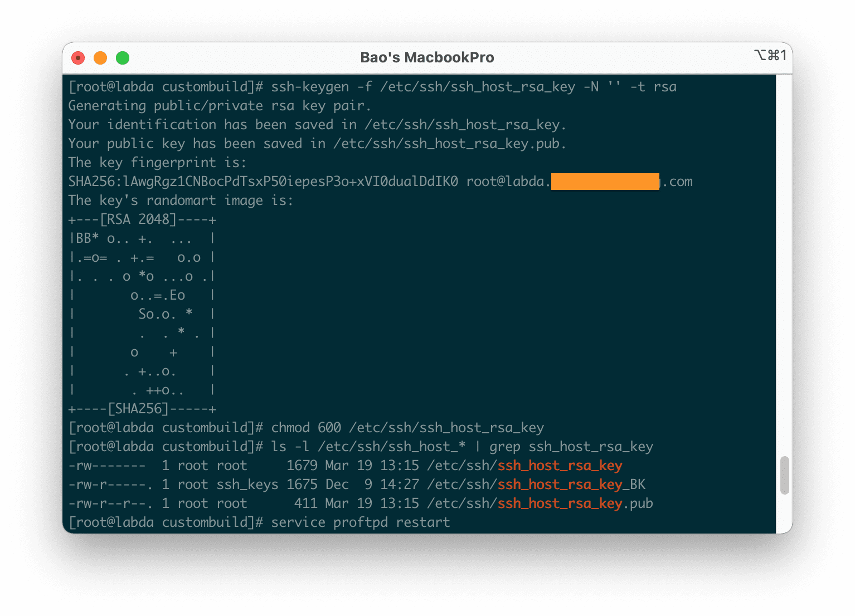
Task: Click the green fullscreen traffic light button
Action: 122,57
